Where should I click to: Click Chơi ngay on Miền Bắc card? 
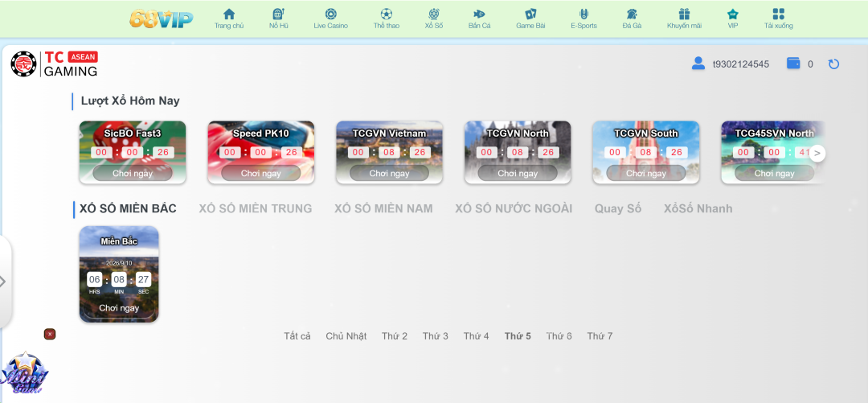[119, 307]
